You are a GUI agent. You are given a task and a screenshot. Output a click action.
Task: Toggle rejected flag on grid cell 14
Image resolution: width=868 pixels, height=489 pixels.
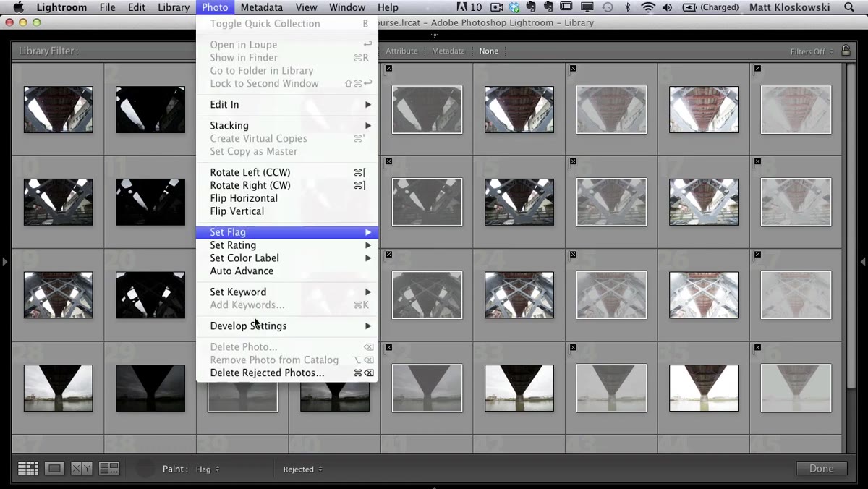tap(388, 161)
